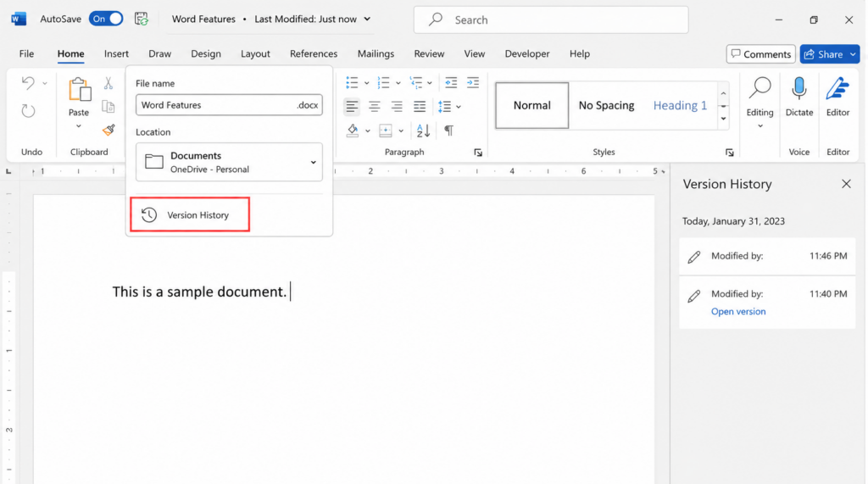Click the Cut scissors icon
Image resolution: width=868 pixels, height=484 pixels.
point(108,83)
